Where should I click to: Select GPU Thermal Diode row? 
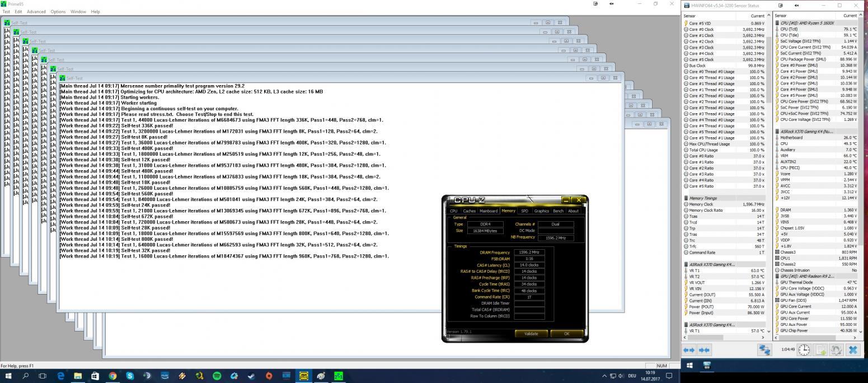(x=816, y=283)
